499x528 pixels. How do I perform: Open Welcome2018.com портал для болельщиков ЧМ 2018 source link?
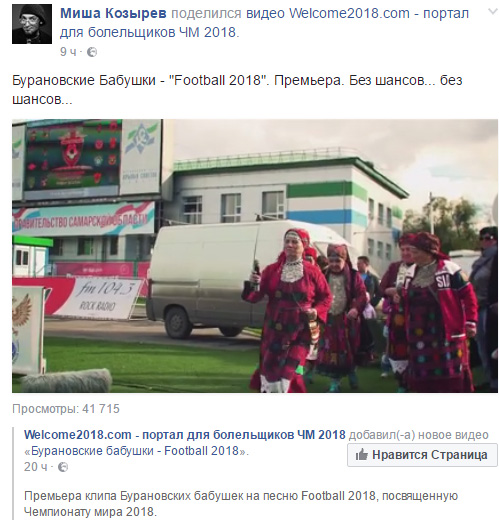point(185,435)
